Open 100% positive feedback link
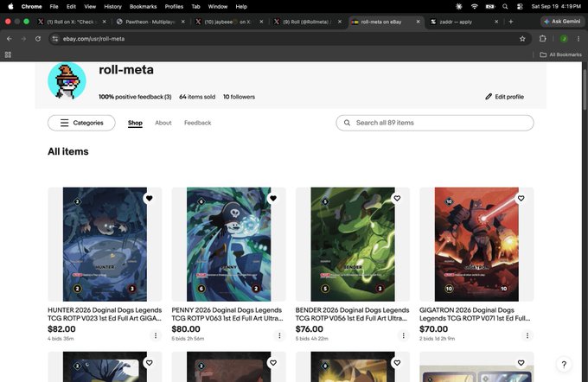588x382 pixels. point(135,97)
